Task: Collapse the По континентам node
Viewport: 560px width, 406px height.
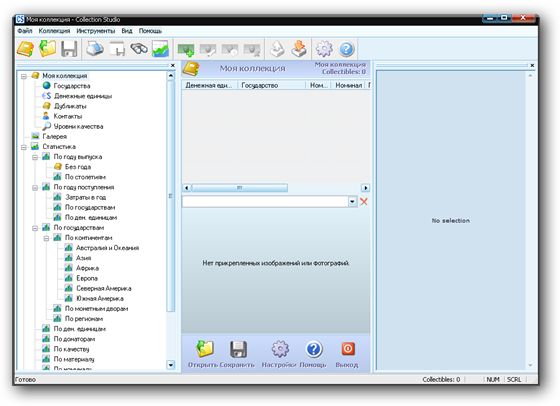Action: pos(46,238)
